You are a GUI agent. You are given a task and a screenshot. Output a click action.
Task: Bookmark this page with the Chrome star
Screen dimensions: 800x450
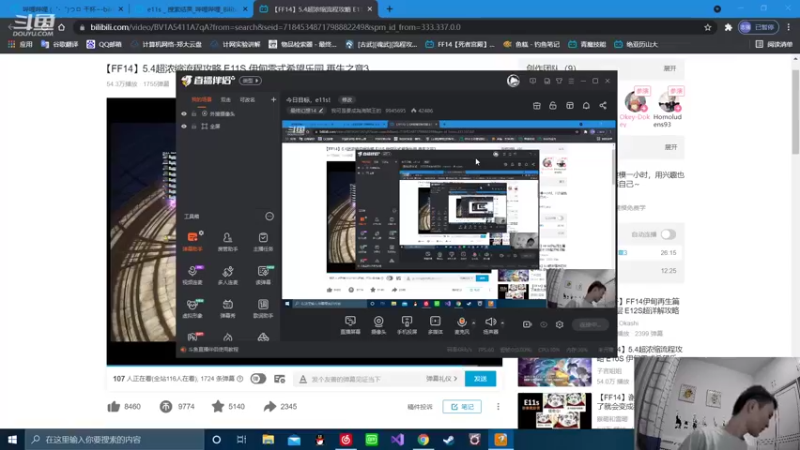[x=708, y=28]
